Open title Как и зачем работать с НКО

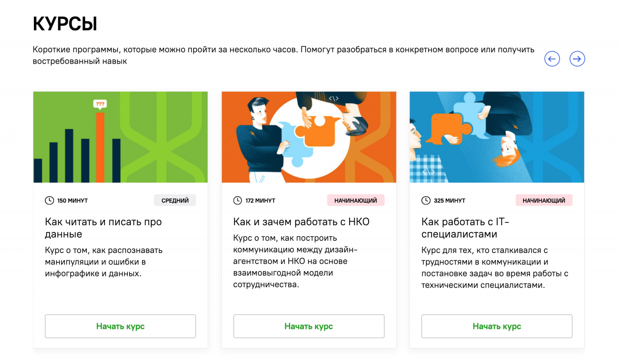pos(301,222)
